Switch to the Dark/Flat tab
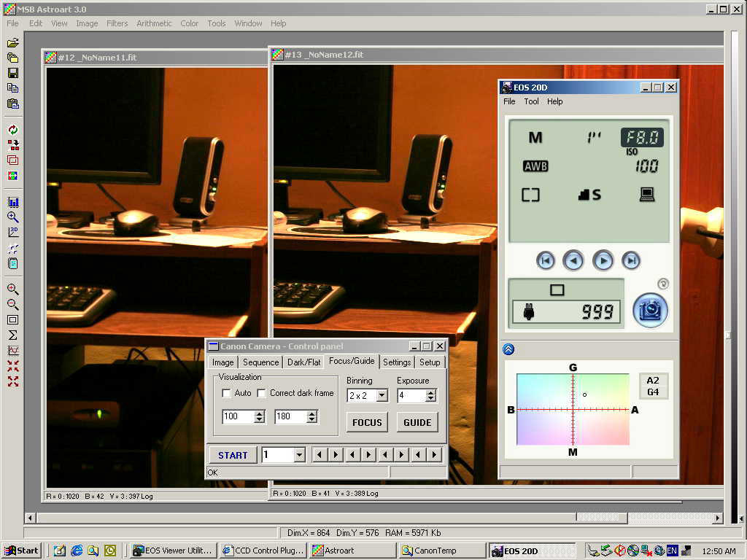The image size is (747, 560). [x=304, y=362]
